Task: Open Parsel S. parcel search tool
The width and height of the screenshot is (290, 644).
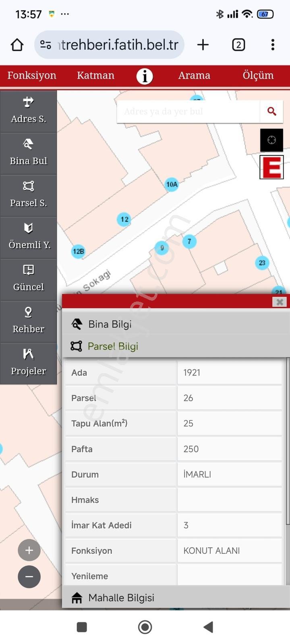Action: pos(28,196)
